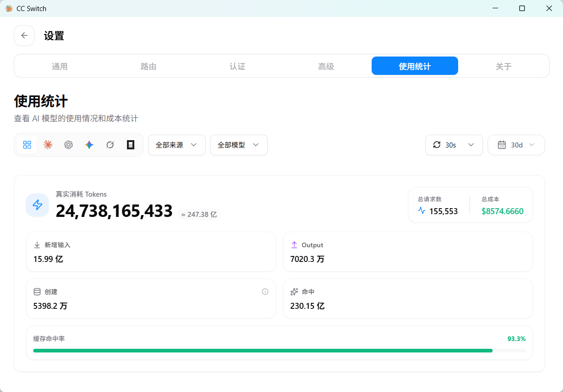563x392 pixels.
Task: Click the 设置 page title
Action: coord(54,36)
